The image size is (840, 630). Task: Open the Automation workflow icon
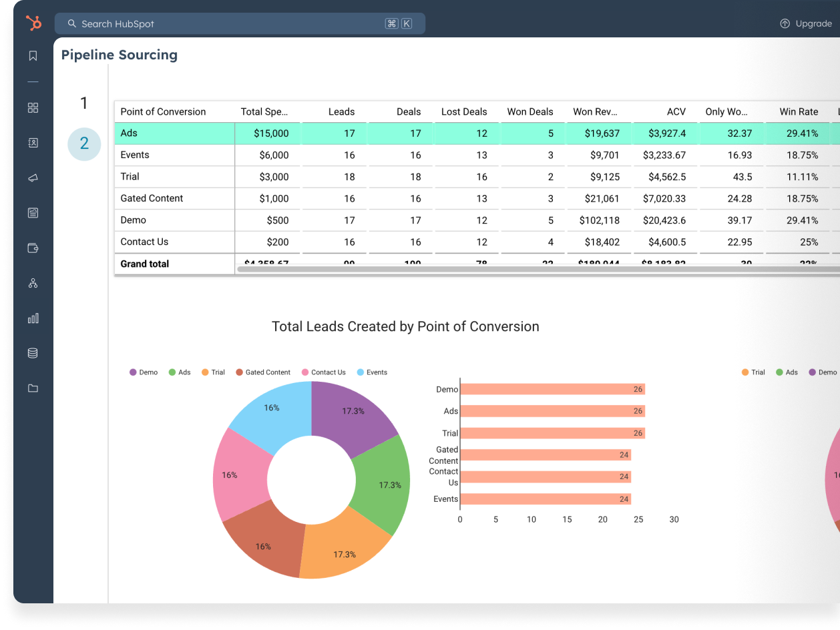click(x=33, y=283)
